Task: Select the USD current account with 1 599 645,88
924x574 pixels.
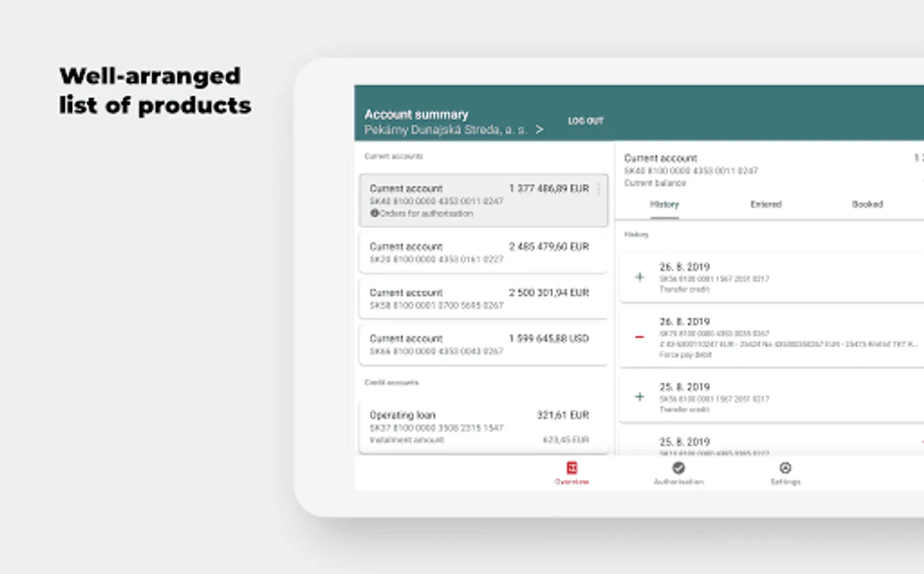Action: [483, 344]
